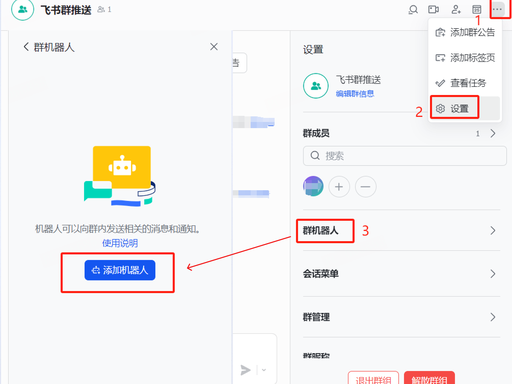Open 群机器人 settings row
This screenshot has height=384, width=512.
401,230
